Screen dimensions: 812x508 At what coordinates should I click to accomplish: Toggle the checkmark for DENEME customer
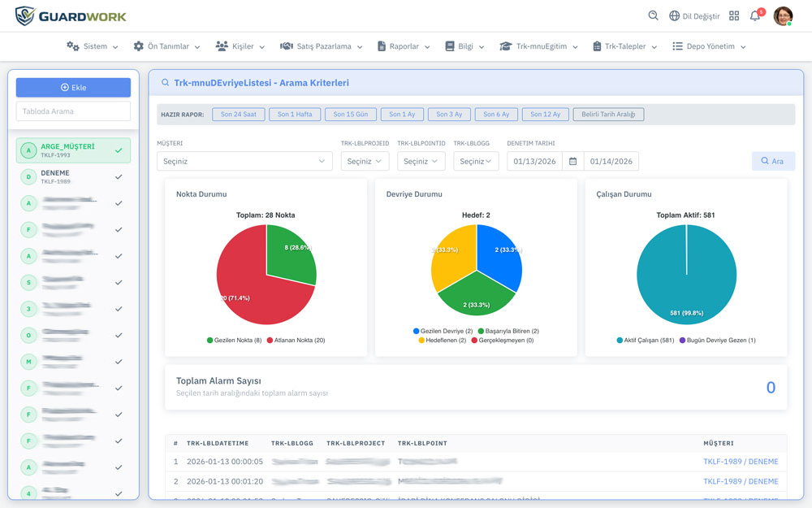(x=119, y=176)
